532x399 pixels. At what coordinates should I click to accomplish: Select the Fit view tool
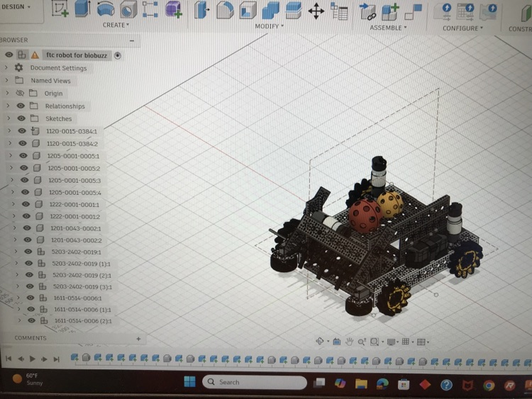pyautogui.click(x=375, y=342)
